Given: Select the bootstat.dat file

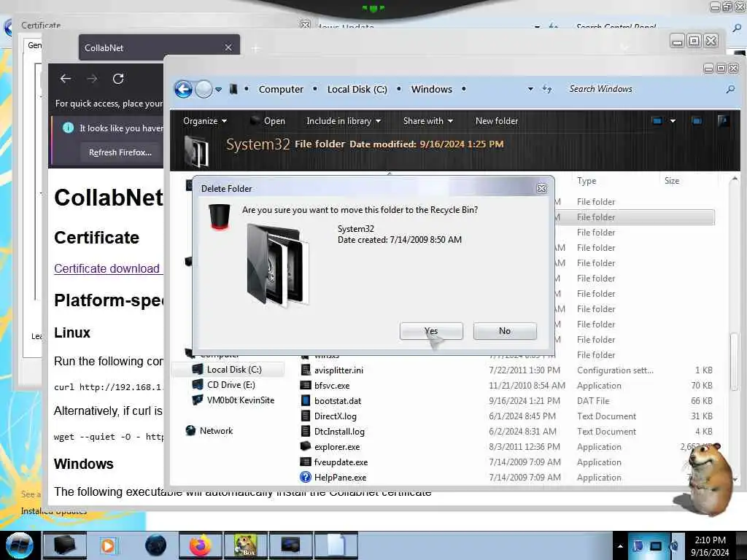Looking at the screenshot, I should (337, 401).
